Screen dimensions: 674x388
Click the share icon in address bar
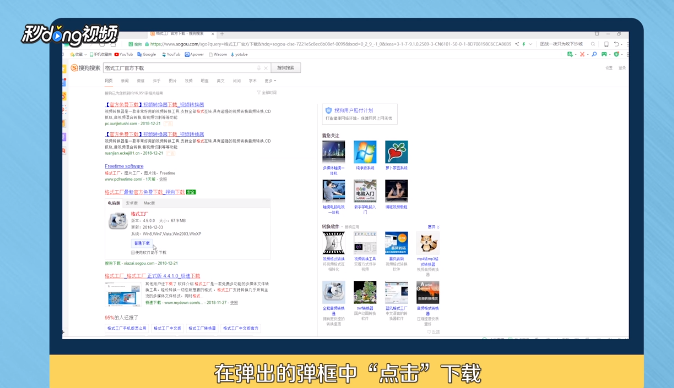(517, 44)
